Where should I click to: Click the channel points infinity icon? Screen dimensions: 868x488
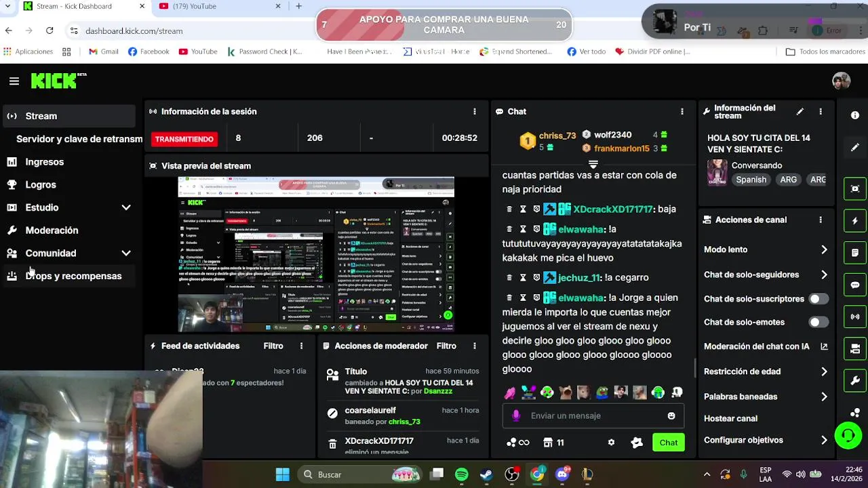point(518,443)
